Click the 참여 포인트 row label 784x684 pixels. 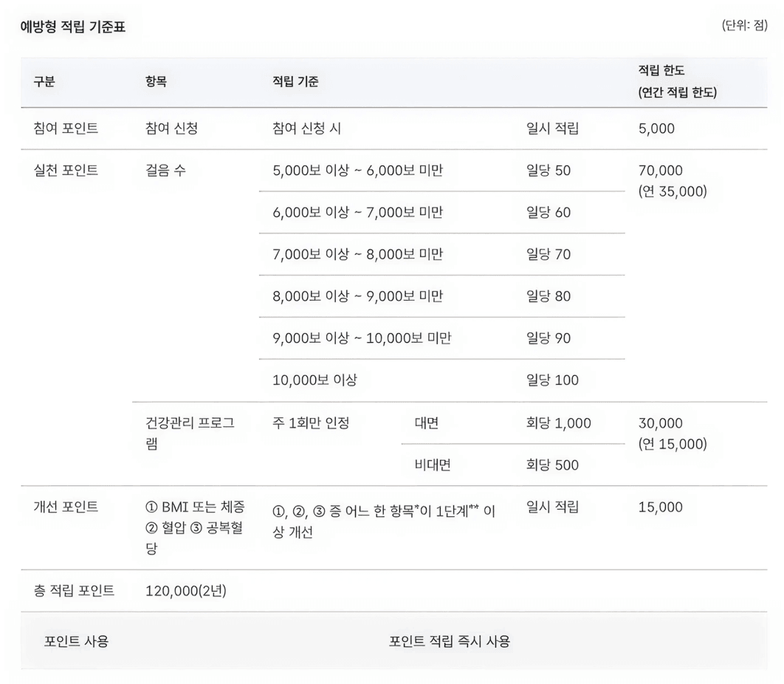(x=66, y=129)
